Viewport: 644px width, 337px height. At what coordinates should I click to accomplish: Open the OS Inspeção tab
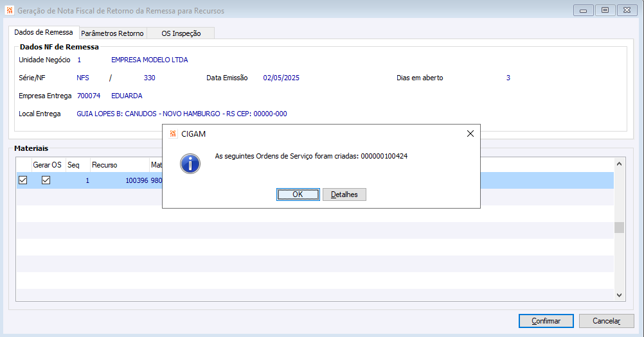[x=181, y=33]
